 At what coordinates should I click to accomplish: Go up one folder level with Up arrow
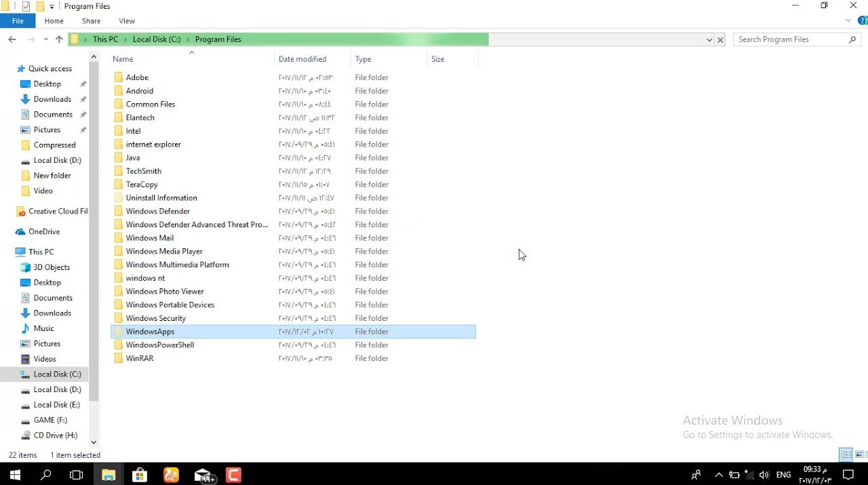[59, 39]
